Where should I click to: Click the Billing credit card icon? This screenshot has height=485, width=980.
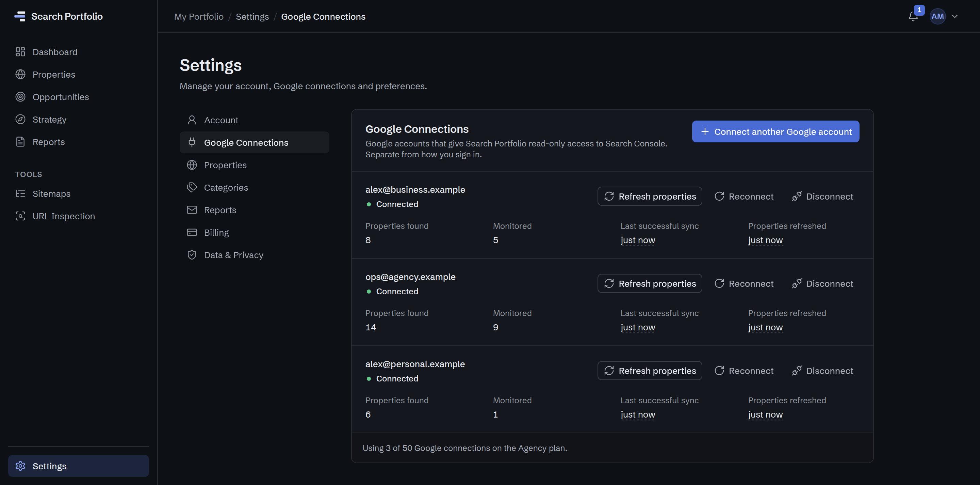pyautogui.click(x=192, y=232)
